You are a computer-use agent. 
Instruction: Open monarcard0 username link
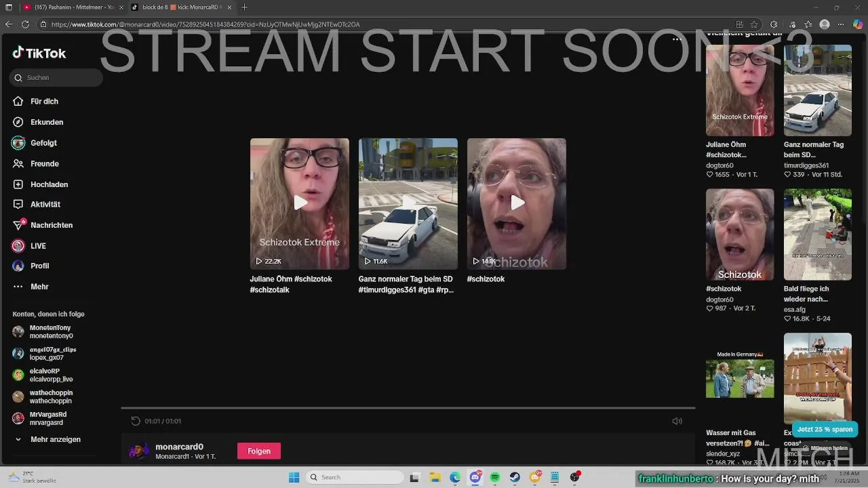pyautogui.click(x=179, y=447)
